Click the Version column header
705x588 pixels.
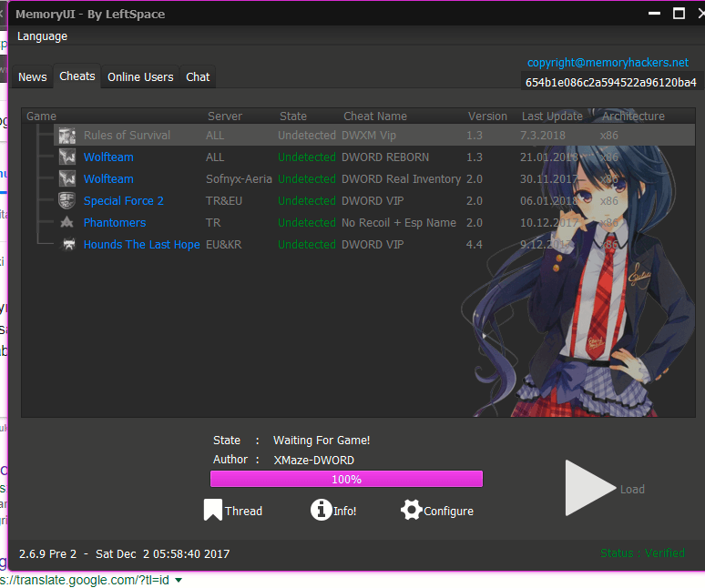click(487, 117)
